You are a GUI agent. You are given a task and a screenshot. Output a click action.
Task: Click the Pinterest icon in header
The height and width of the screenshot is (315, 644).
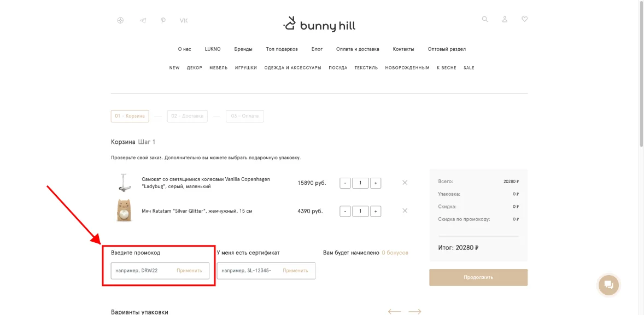pos(162,20)
